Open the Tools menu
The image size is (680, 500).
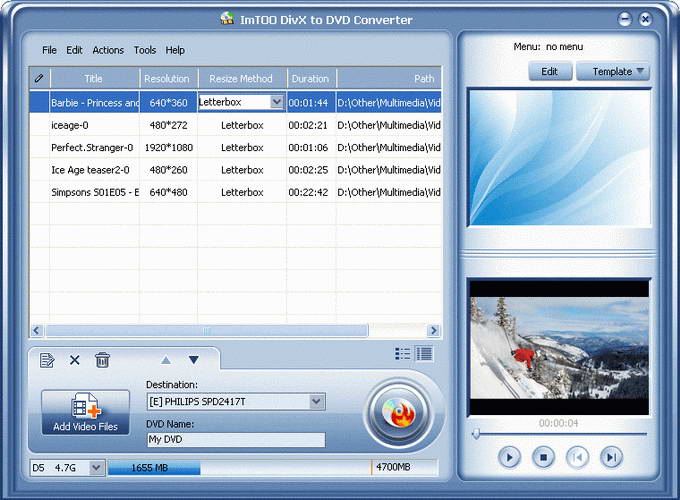click(145, 50)
